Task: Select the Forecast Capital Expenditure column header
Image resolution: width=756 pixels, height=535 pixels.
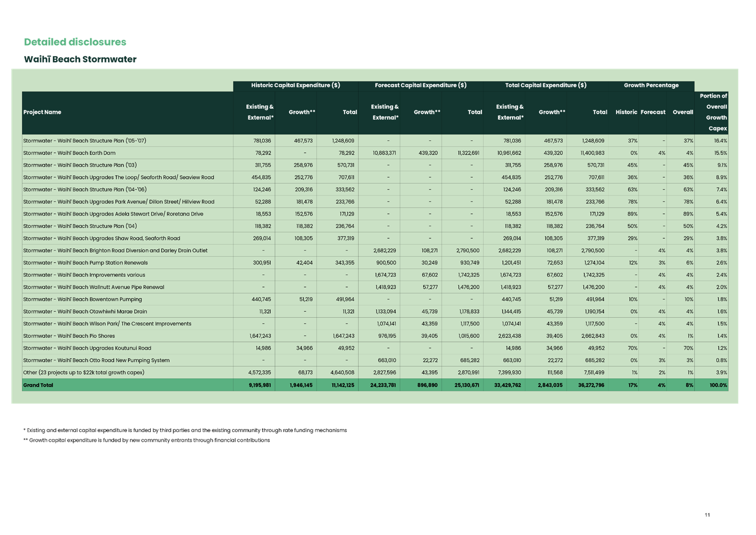Action: click(x=421, y=85)
